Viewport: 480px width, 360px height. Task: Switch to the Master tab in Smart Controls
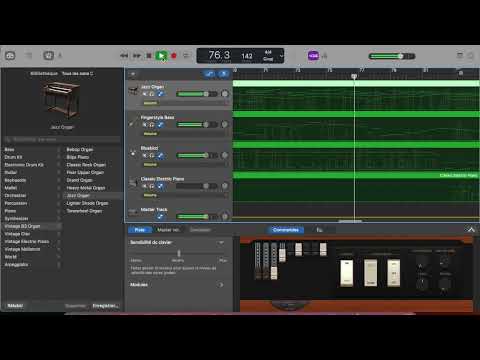pyautogui.click(x=168, y=230)
